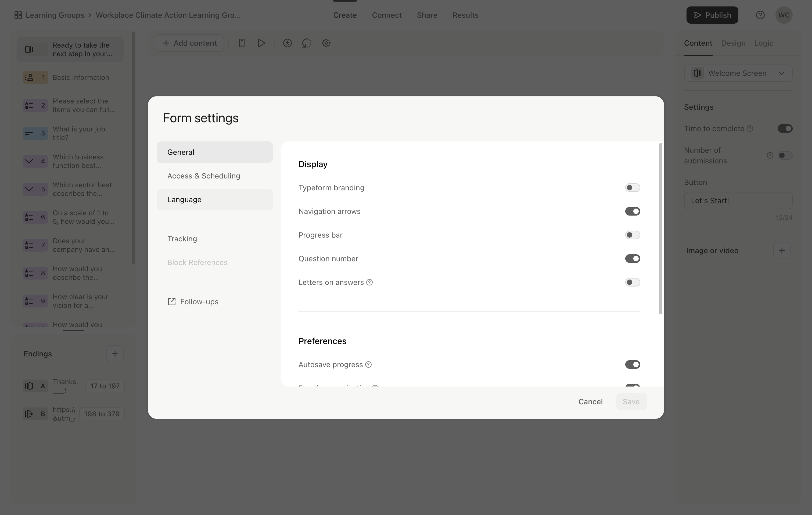Open the accessibility checker icon
Viewport: 812px width, 515px height.
(287, 43)
